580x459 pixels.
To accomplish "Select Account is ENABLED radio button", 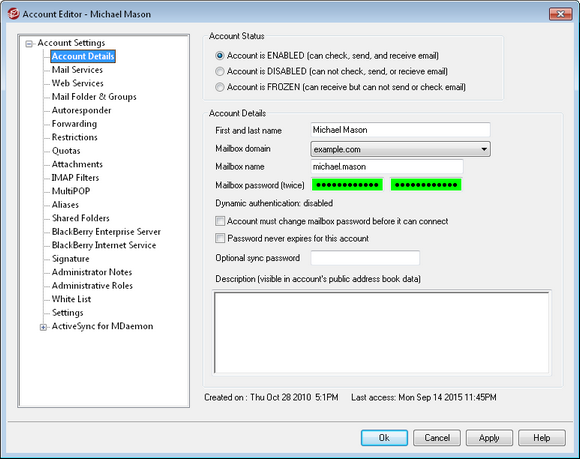I will [220, 56].
